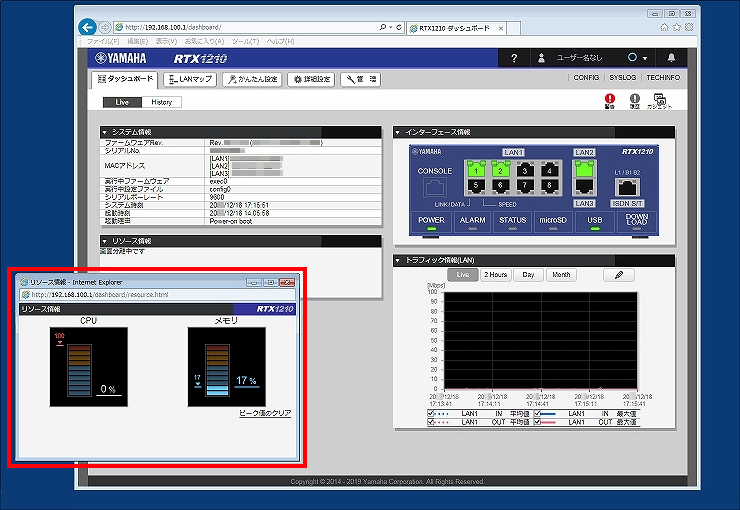Open the CONFIG link
Screen dimensions: 740x510
[586, 77]
